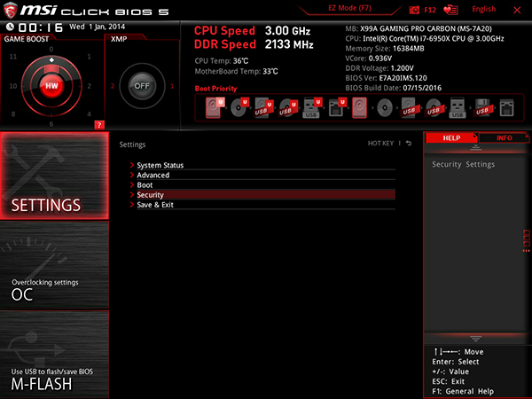Click the CPU Speed 3.00 GHz value
Viewport: 532px width, 399px height.
tap(287, 31)
